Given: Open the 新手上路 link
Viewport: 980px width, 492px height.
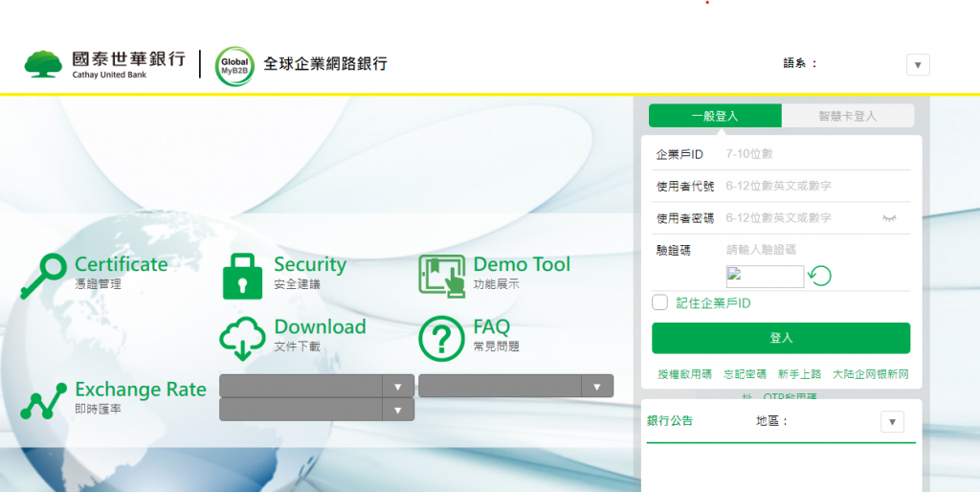Looking at the screenshot, I should [799, 374].
